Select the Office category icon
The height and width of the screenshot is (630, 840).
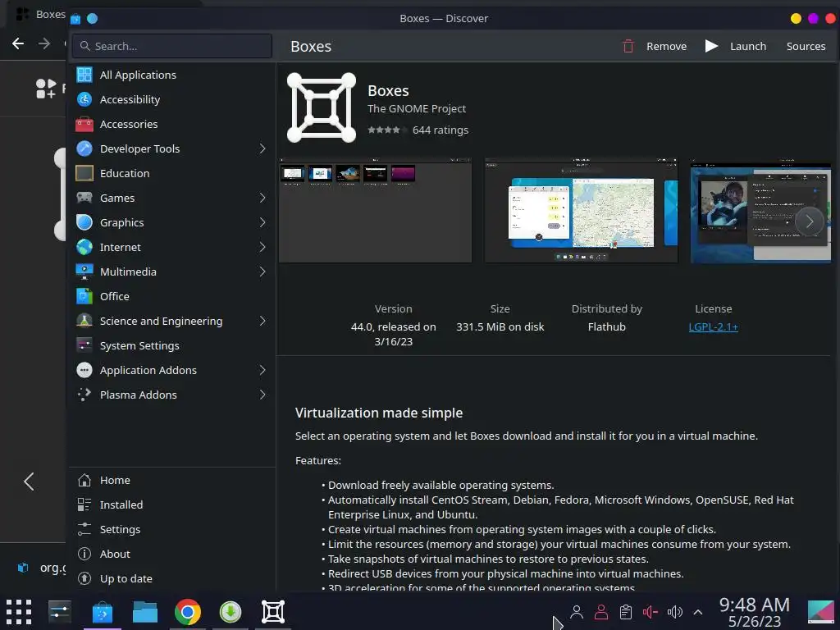click(84, 296)
